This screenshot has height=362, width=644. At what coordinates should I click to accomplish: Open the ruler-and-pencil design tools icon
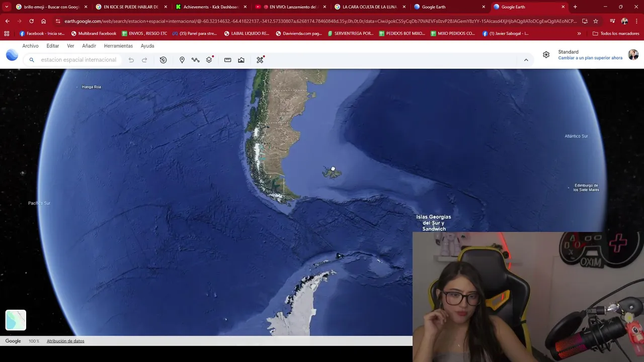(x=260, y=60)
